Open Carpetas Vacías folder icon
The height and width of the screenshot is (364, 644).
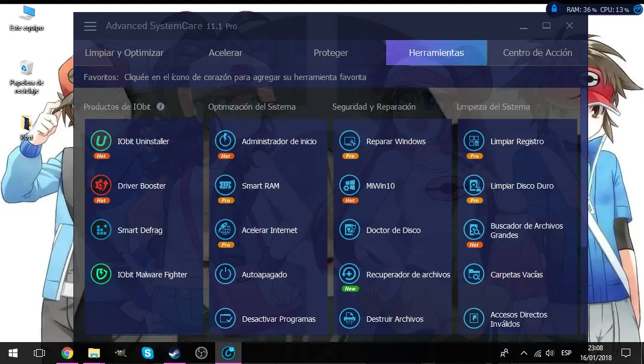(x=474, y=274)
